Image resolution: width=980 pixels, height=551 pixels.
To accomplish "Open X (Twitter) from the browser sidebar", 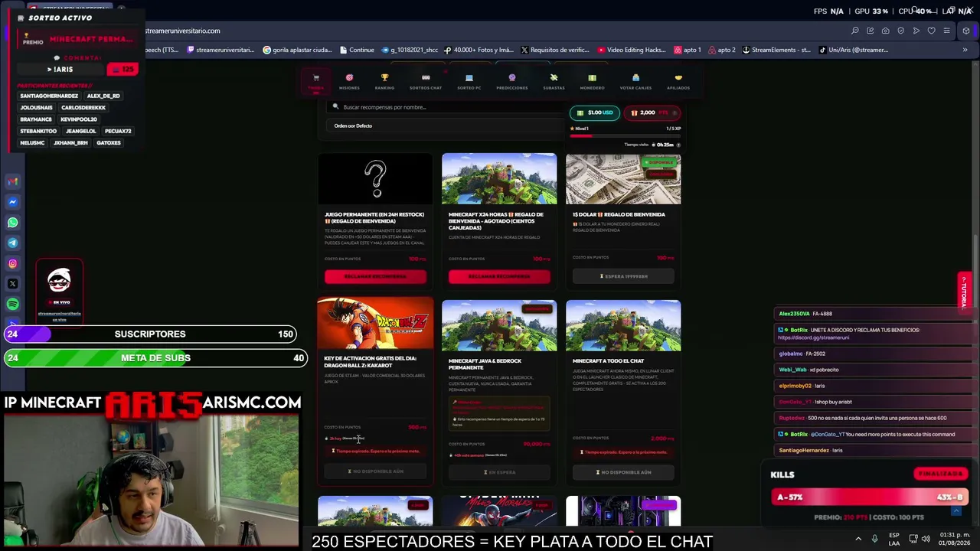I will point(13,284).
